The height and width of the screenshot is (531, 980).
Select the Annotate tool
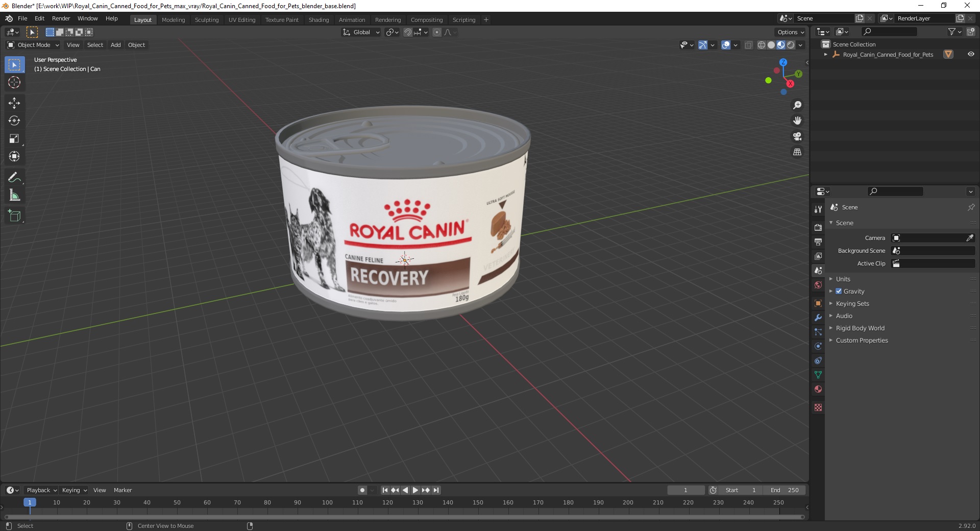pos(14,178)
